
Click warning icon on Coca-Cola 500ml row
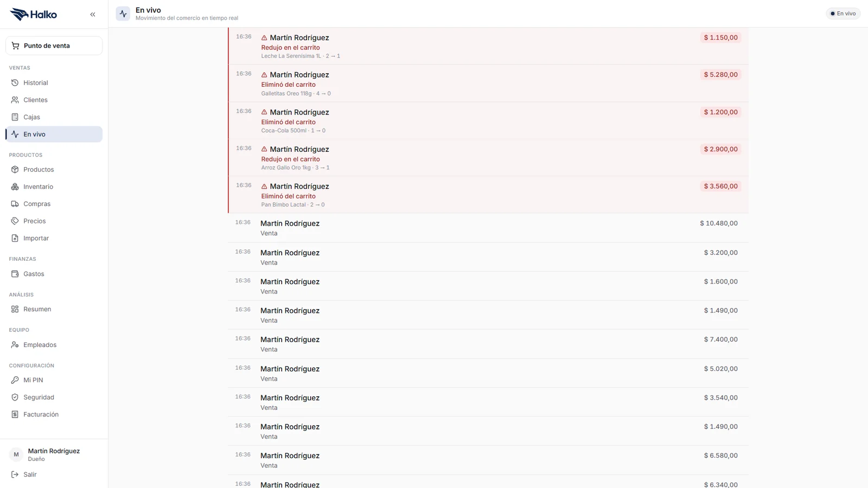264,112
